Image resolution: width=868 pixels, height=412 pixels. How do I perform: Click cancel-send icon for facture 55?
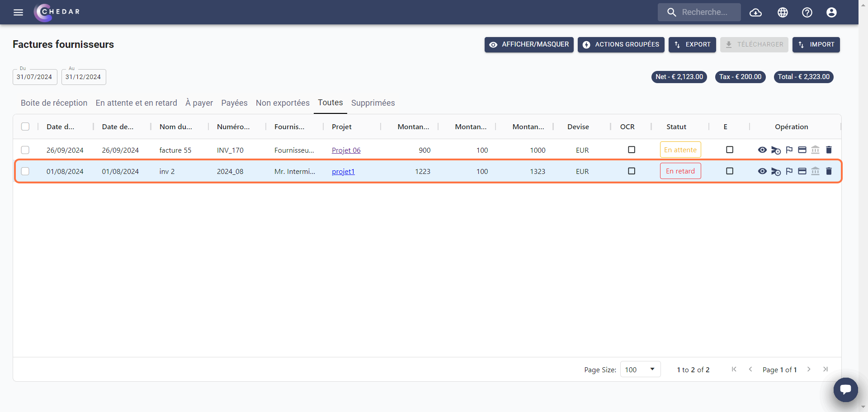[776, 150]
